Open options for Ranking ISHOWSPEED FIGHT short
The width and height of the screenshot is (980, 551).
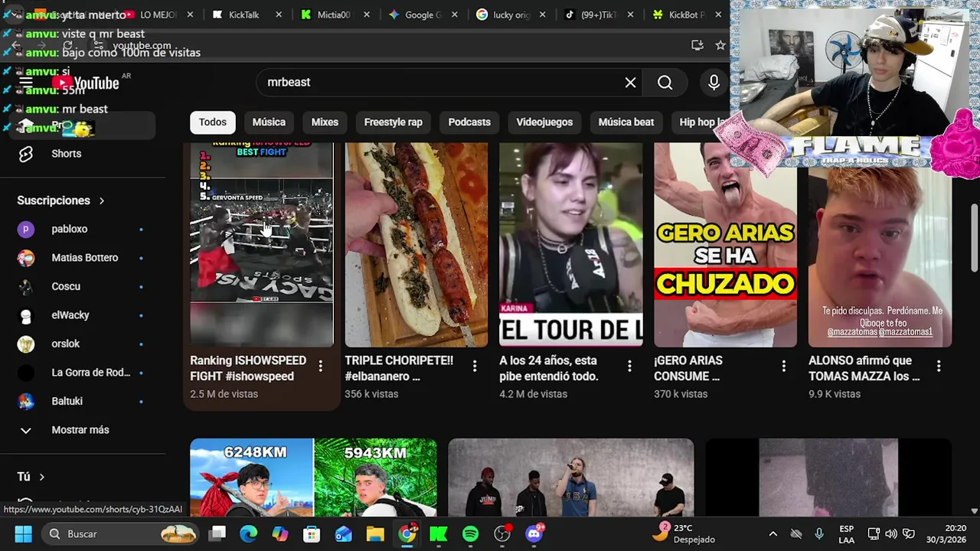click(320, 367)
